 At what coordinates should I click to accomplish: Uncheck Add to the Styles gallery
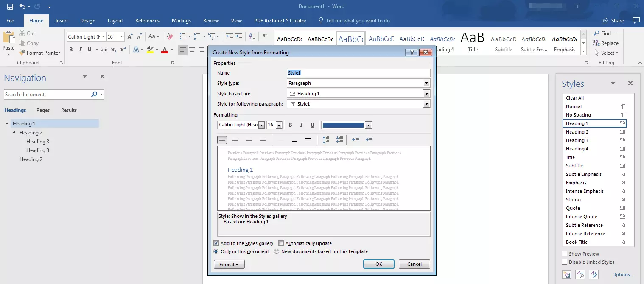(216, 243)
